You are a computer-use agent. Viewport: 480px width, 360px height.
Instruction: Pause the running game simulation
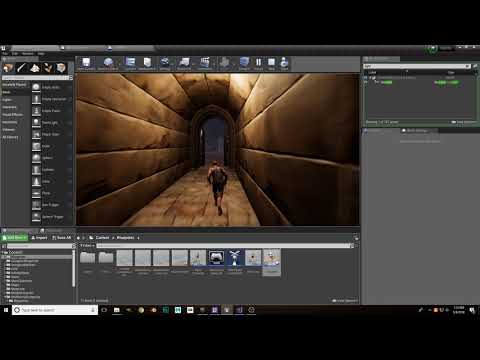tap(259, 64)
